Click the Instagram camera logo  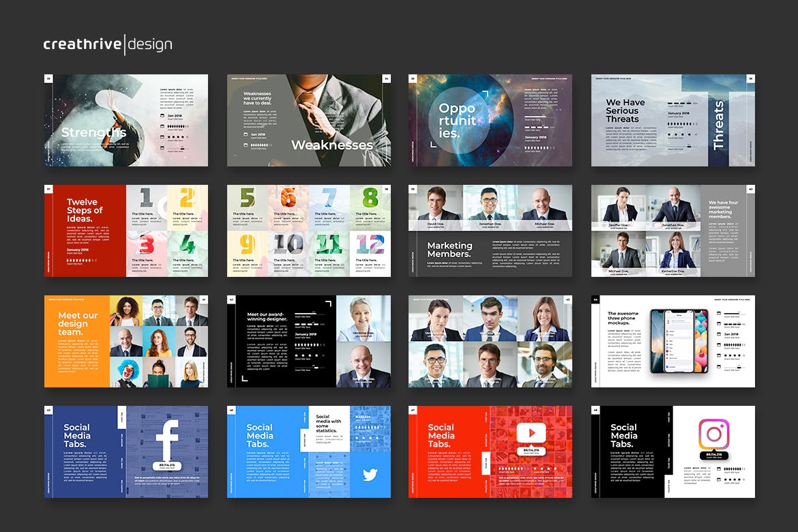click(713, 434)
